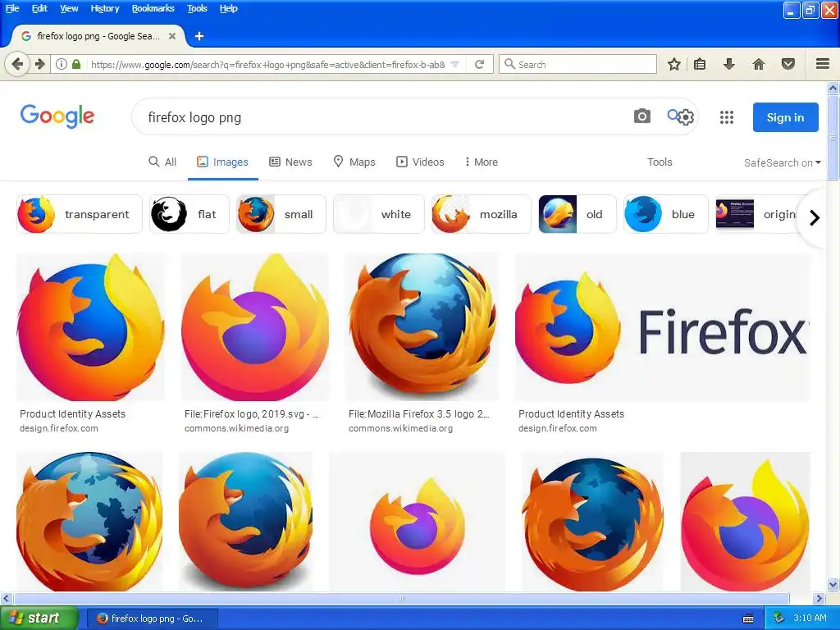Open Google search Tools filter
Image resolution: width=840 pixels, height=630 pixels.
660,162
